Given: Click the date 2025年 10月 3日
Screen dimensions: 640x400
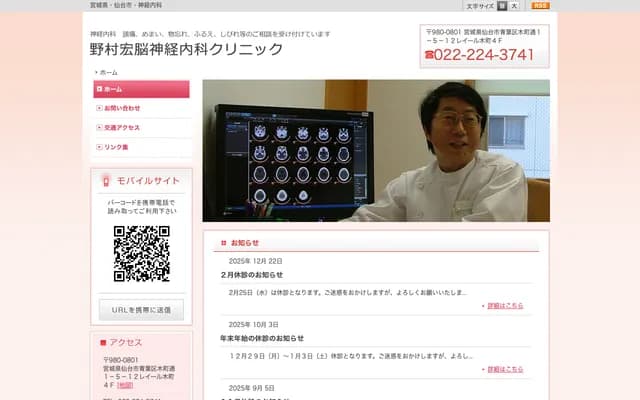Looking at the screenshot, I should pyautogui.click(x=253, y=324).
